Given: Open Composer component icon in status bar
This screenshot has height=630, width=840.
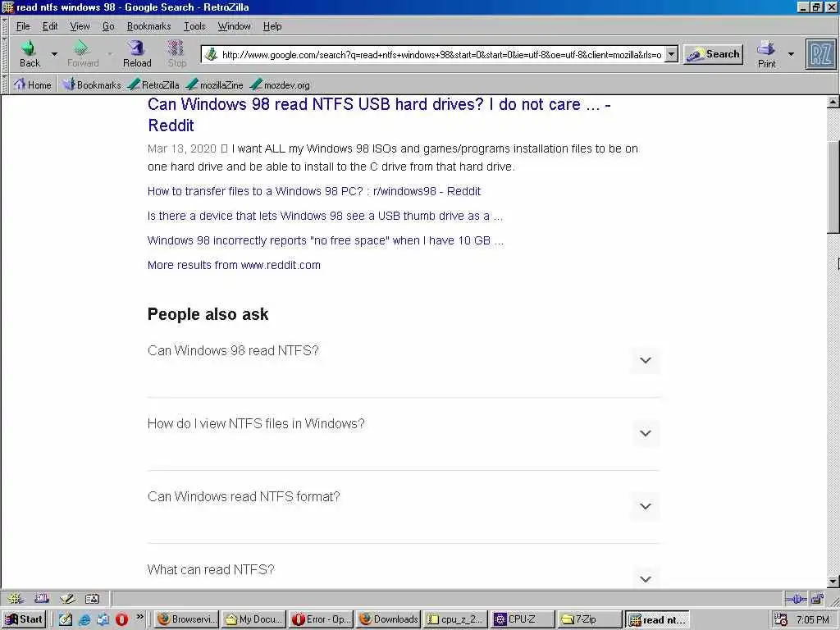Looking at the screenshot, I should [x=67, y=598].
